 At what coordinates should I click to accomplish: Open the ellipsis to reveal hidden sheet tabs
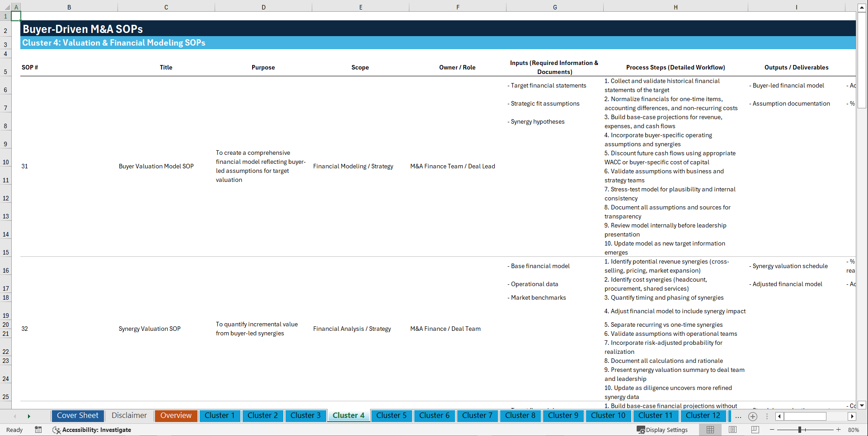coord(738,416)
